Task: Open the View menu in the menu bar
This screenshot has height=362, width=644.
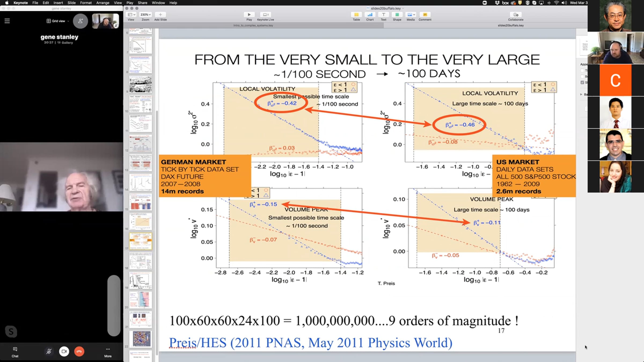Action: point(118,3)
